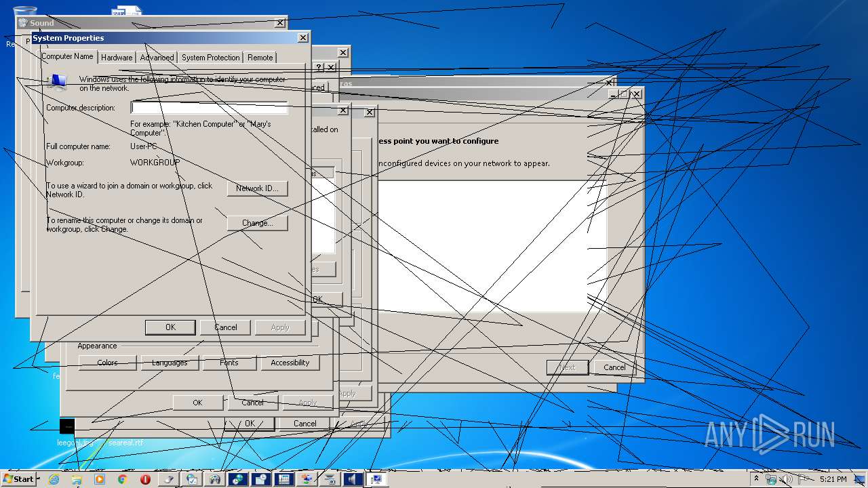Switch to the Computer Name tab

click(67, 57)
